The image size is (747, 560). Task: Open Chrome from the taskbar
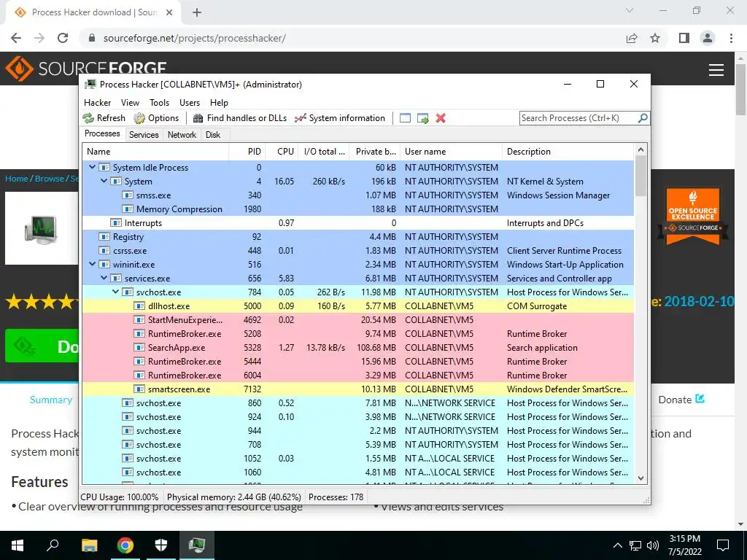coord(125,545)
